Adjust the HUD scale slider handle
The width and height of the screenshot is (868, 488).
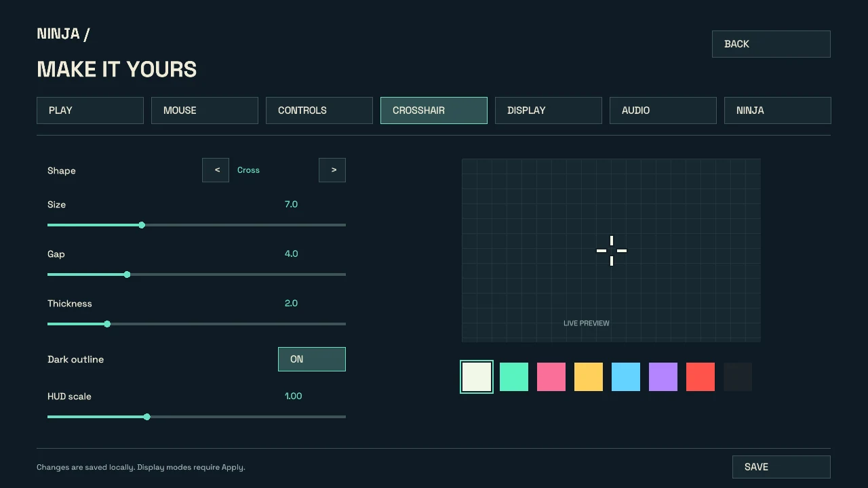(x=146, y=417)
